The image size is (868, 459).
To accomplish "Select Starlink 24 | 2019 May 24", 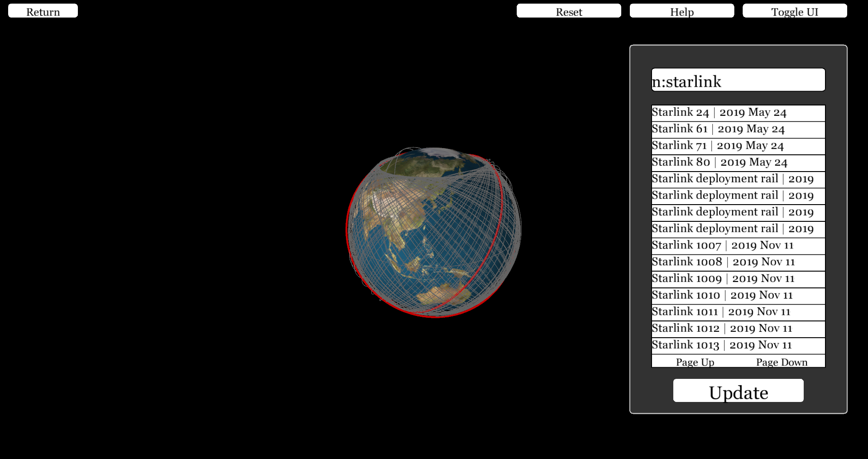I will pyautogui.click(x=738, y=113).
